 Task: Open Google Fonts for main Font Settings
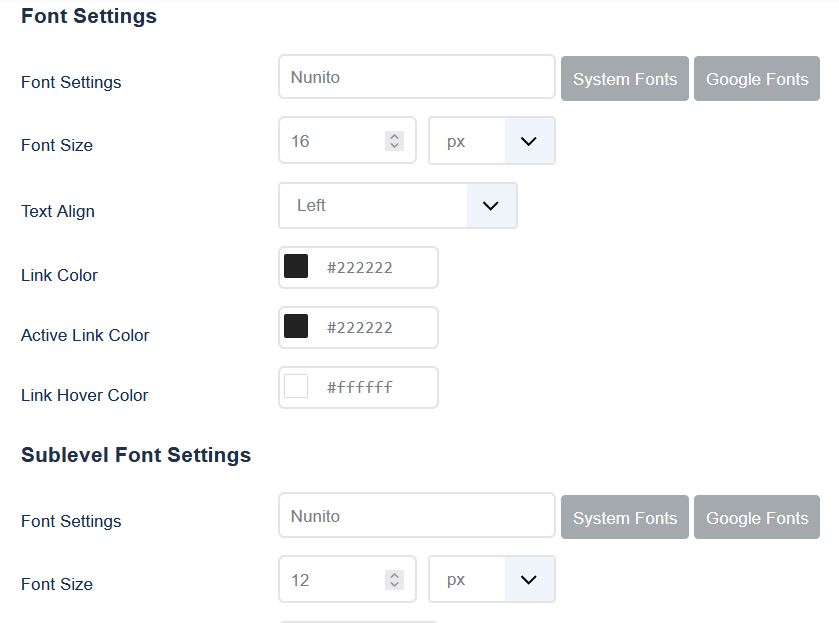point(757,79)
